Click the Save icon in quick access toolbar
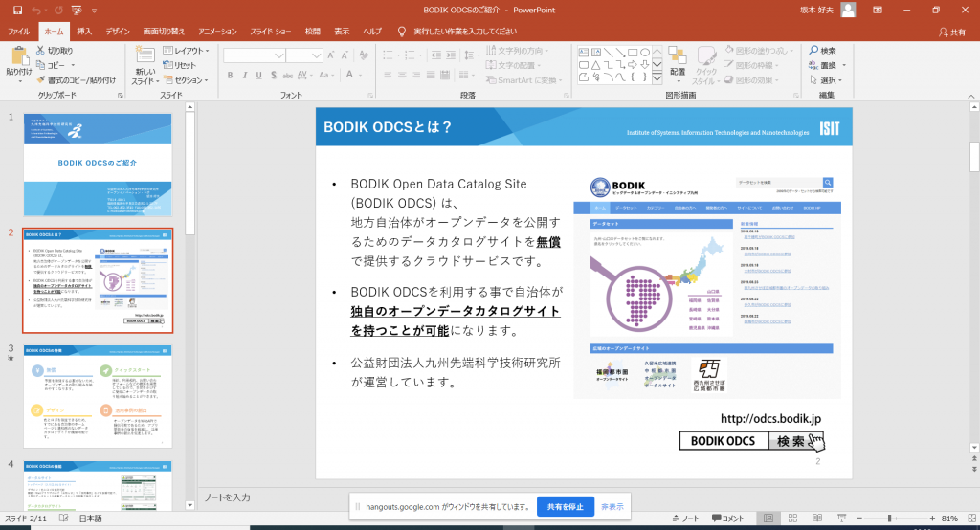Screen dimensions: 980x530 pyautogui.click(x=17, y=10)
